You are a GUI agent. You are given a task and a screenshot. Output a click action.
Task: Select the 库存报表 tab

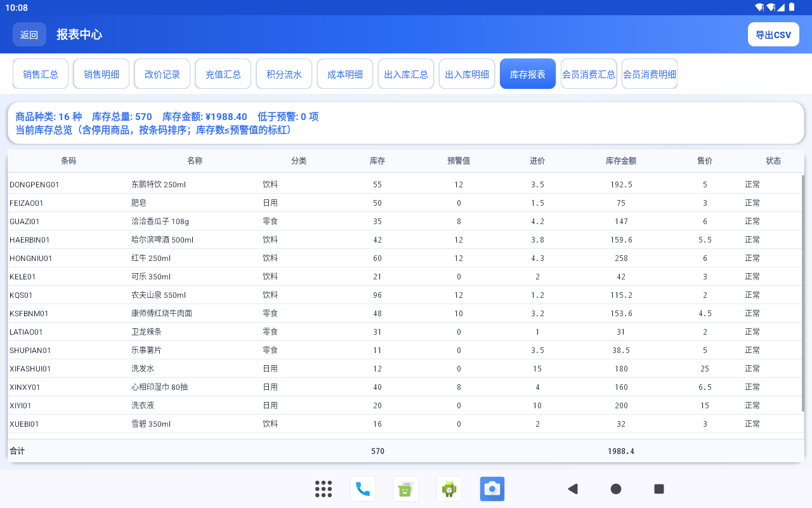pos(528,74)
